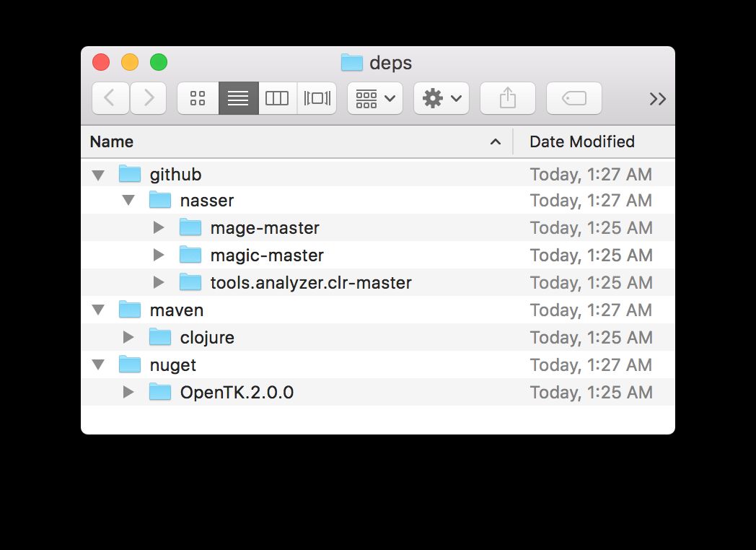Image resolution: width=756 pixels, height=550 pixels.
Task: Click the 'OpenTK.2.0.0' name text
Action: click(237, 393)
